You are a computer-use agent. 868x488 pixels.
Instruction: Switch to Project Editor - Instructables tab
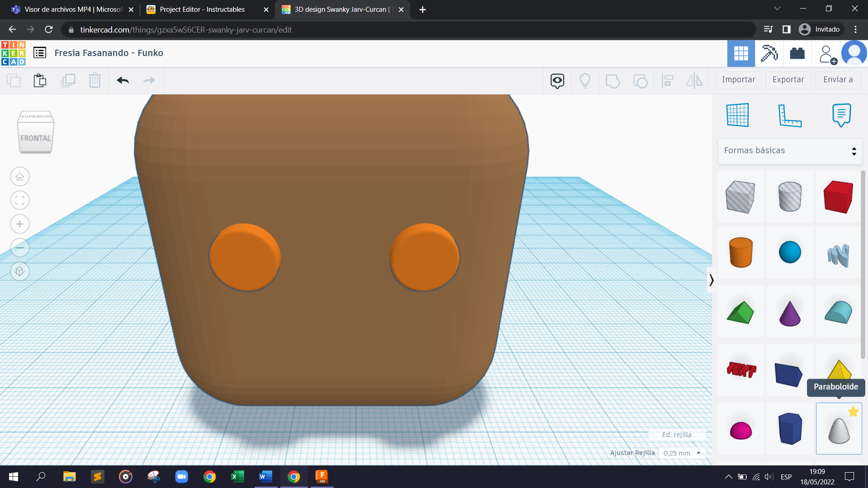202,9
